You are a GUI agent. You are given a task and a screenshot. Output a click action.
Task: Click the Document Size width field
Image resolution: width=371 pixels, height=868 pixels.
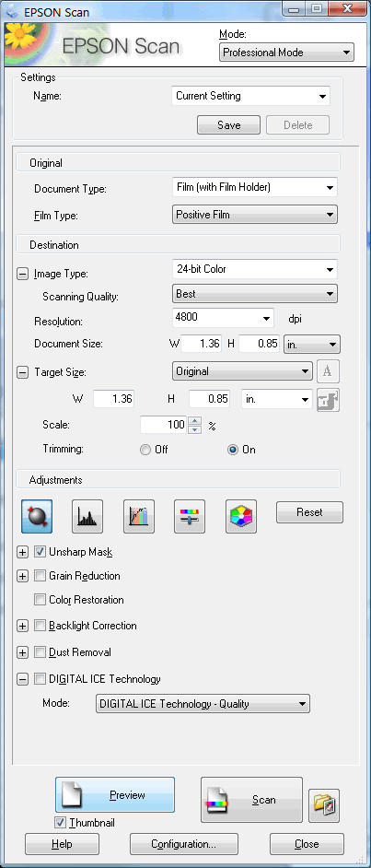(x=202, y=343)
